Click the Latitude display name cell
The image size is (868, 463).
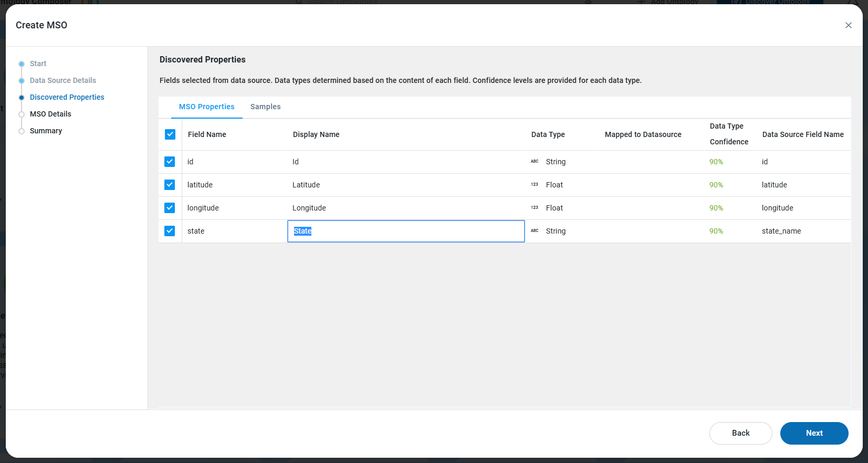pyautogui.click(x=406, y=185)
